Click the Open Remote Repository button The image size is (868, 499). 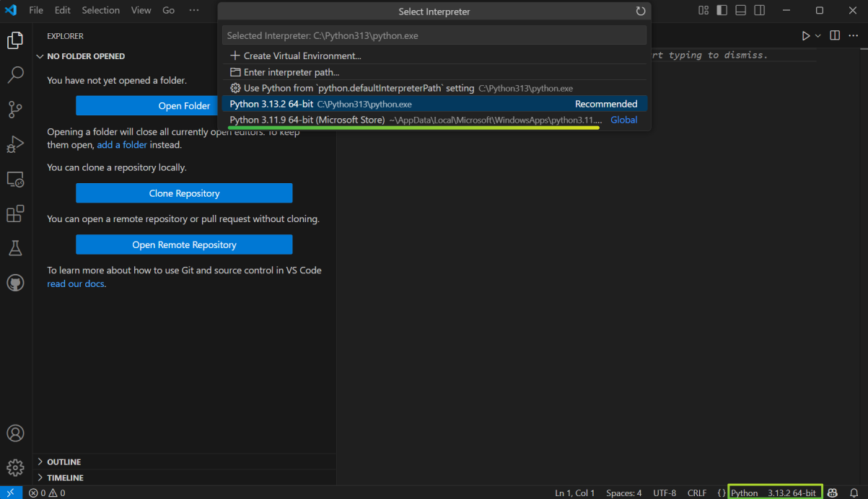tap(184, 244)
